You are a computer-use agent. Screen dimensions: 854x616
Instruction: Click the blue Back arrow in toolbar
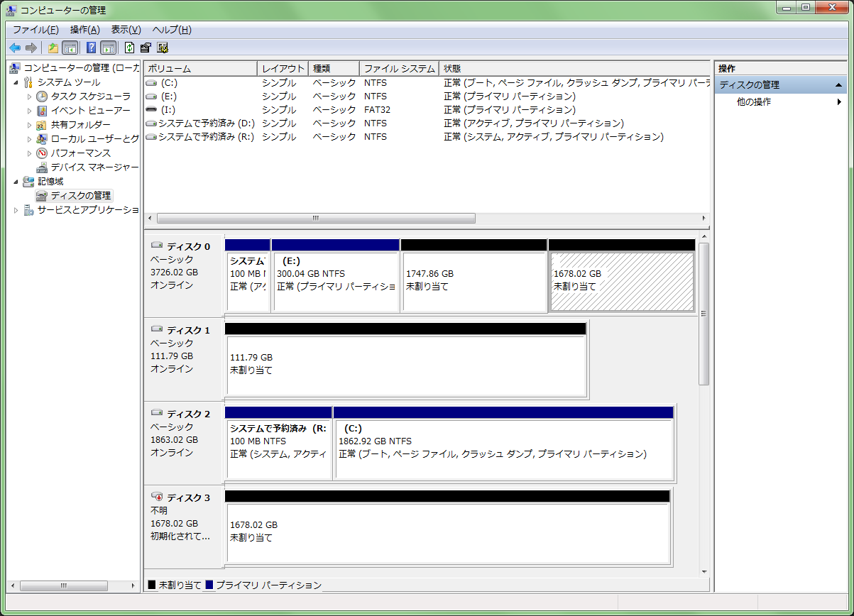coord(15,48)
